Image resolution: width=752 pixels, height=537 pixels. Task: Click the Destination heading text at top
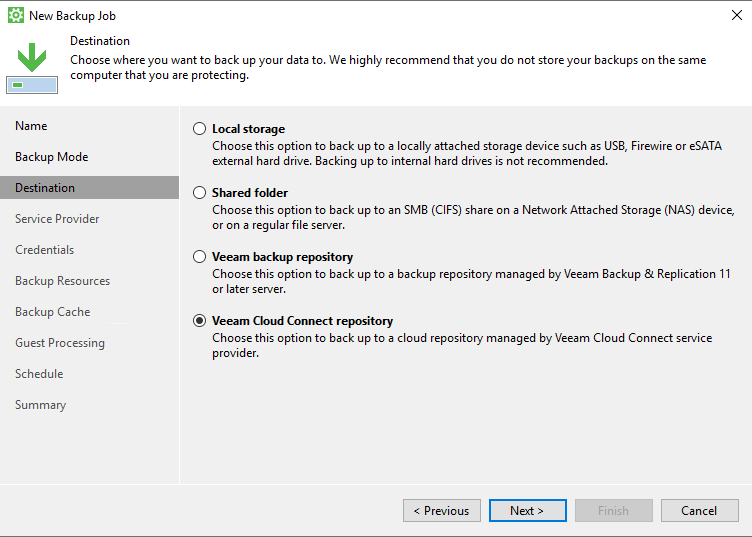[100, 41]
